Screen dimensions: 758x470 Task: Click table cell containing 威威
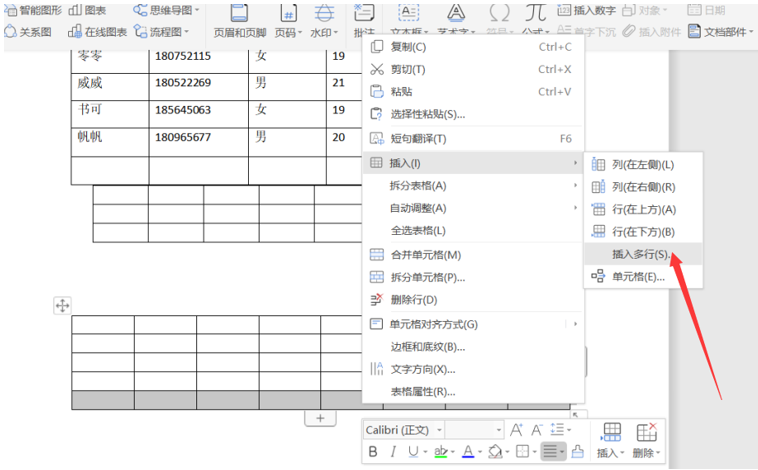pos(110,87)
